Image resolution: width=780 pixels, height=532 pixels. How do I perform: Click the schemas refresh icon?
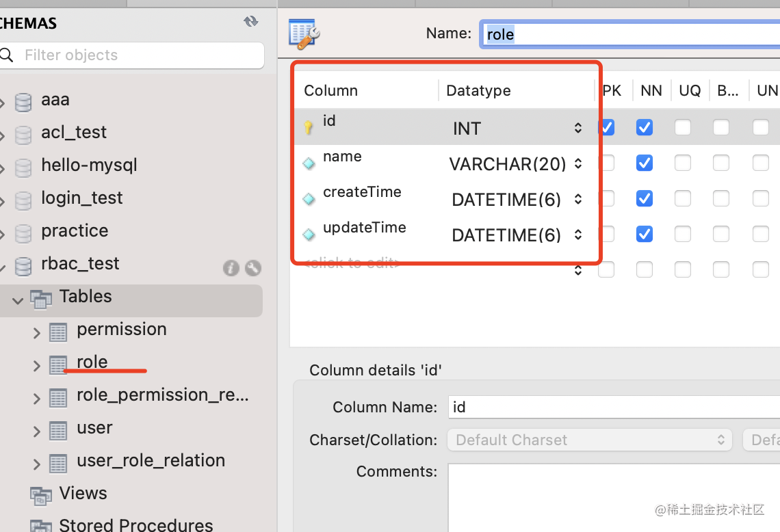coord(251,22)
